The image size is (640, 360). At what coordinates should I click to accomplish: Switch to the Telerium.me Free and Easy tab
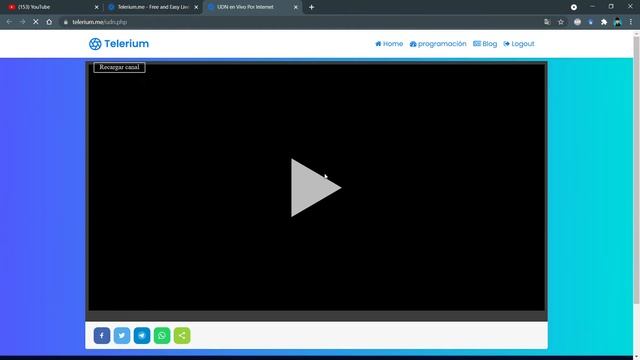(x=153, y=7)
